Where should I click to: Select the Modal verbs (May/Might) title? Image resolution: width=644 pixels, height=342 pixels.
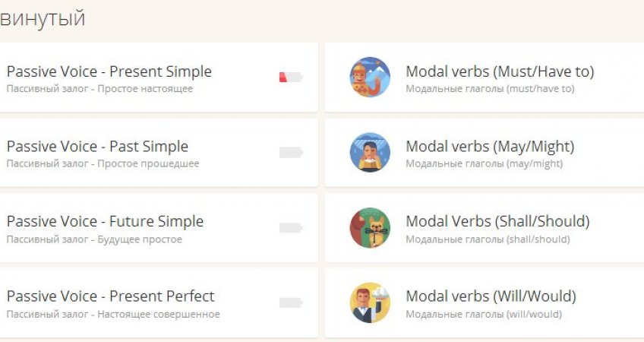[x=490, y=146]
